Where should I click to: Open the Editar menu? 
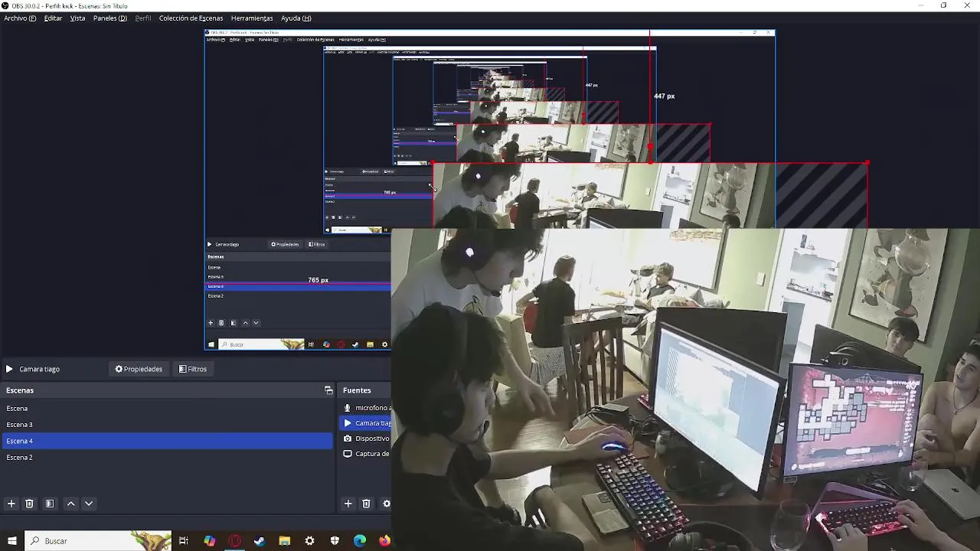(x=53, y=18)
